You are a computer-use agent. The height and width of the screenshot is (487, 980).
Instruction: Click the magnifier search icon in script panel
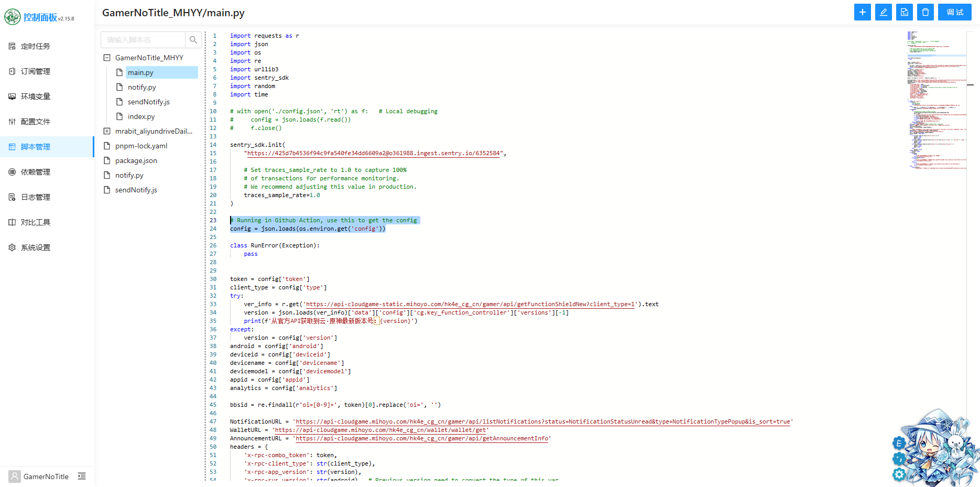pyautogui.click(x=193, y=40)
